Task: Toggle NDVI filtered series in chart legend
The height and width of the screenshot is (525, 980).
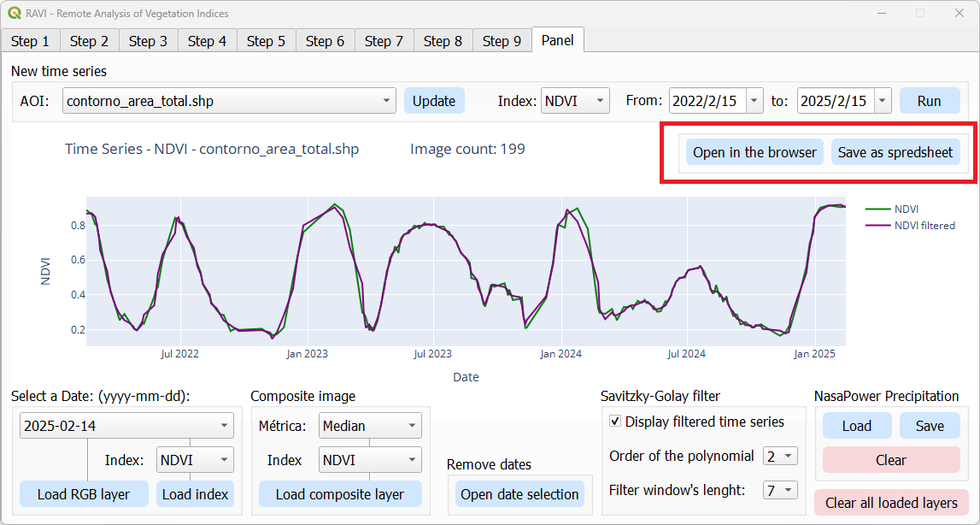Action: 924,226
